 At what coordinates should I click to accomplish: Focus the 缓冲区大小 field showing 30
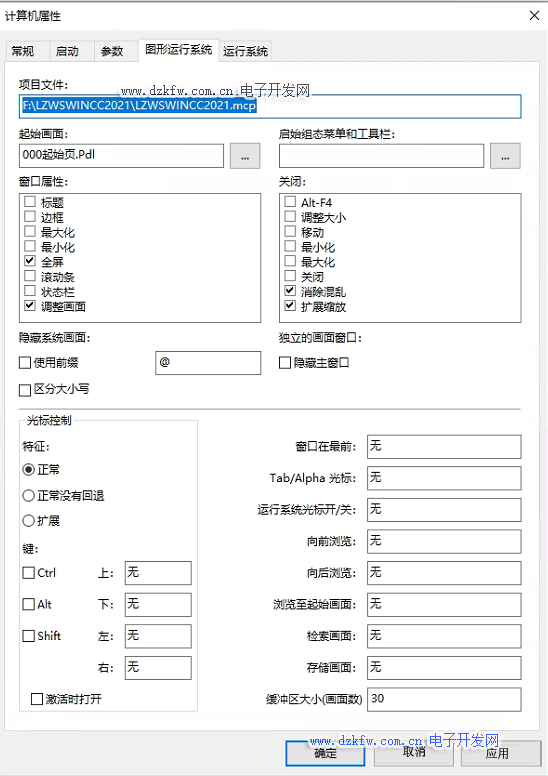pos(444,699)
